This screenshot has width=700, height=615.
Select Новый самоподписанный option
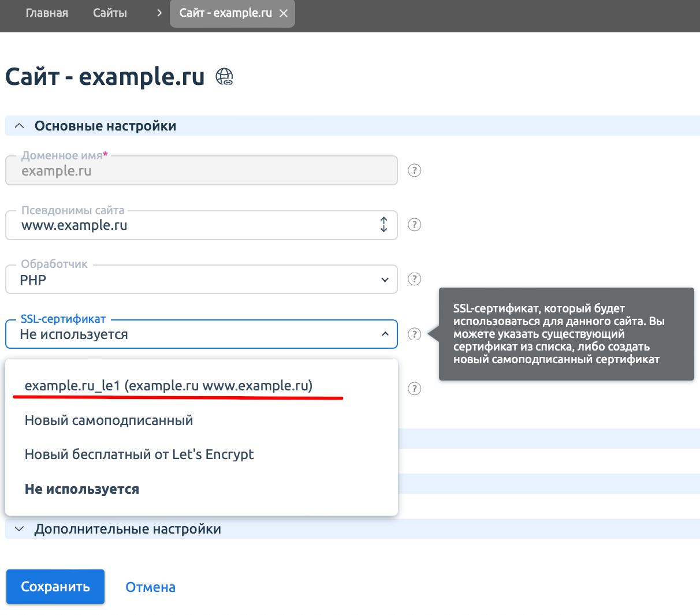[202, 420]
